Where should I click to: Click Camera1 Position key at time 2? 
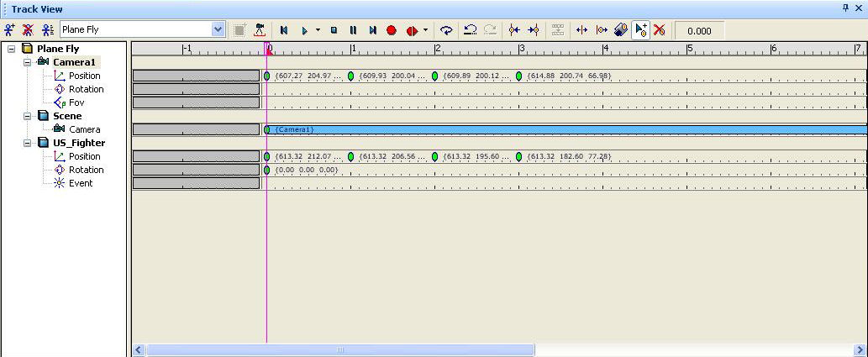[x=434, y=76]
